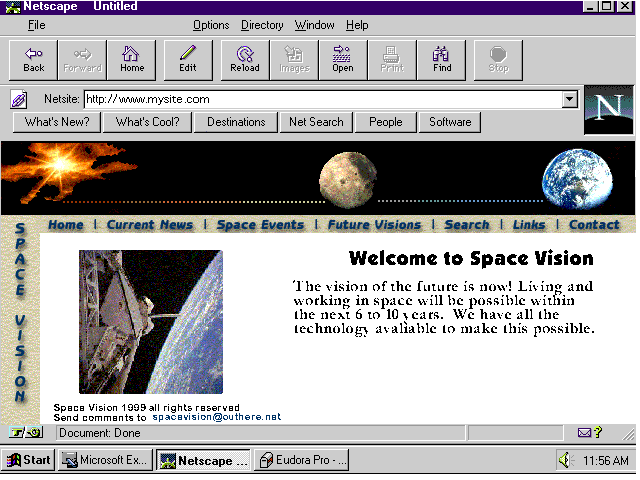Open the Directory menu

point(262,25)
